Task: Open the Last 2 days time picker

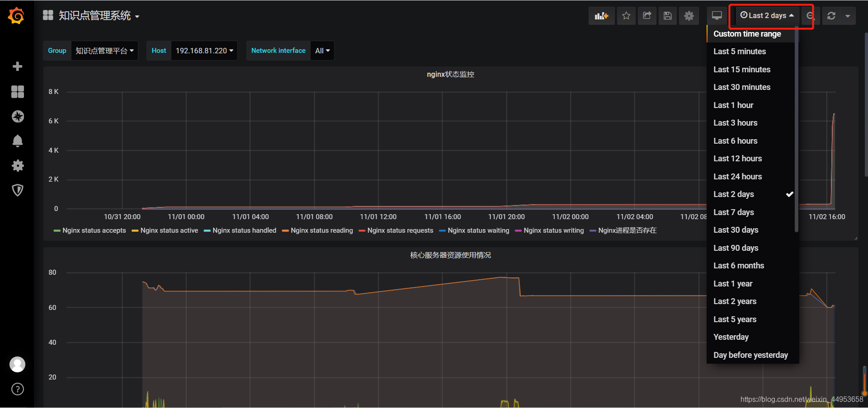Action: tap(767, 16)
